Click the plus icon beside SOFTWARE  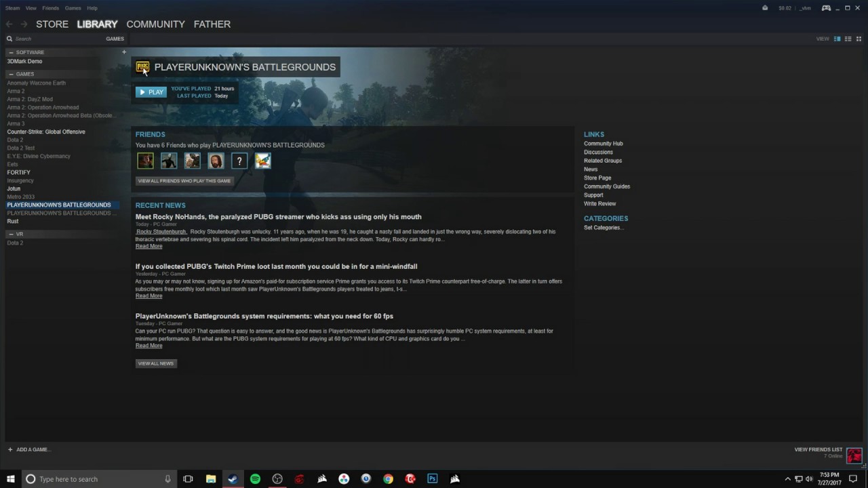pos(123,52)
